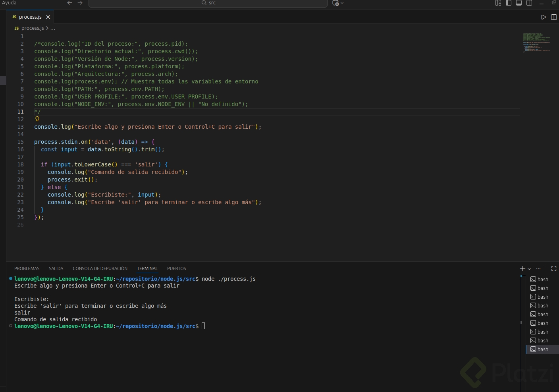Screen dimensions: 559x392
Task: Split the editor to the right
Action: click(554, 17)
